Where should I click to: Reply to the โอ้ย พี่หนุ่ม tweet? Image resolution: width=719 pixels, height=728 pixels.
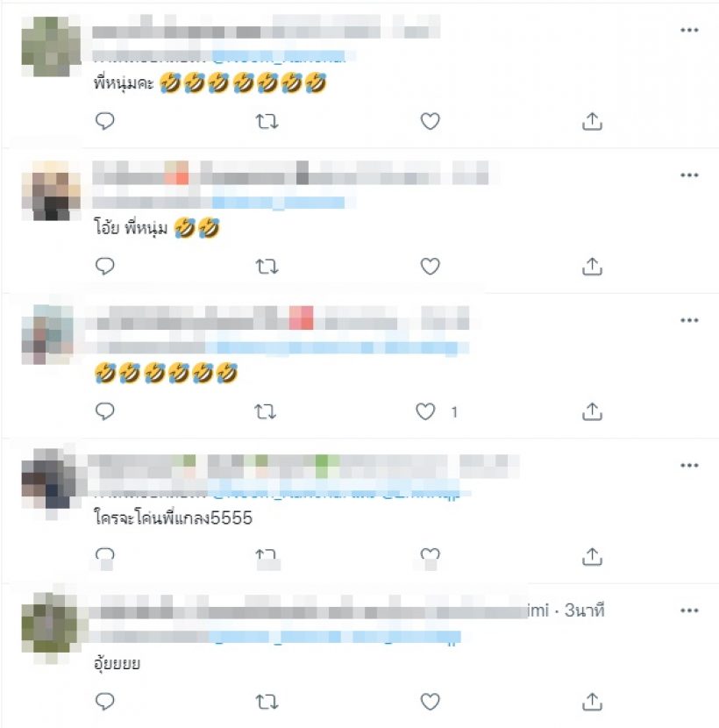[105, 266]
